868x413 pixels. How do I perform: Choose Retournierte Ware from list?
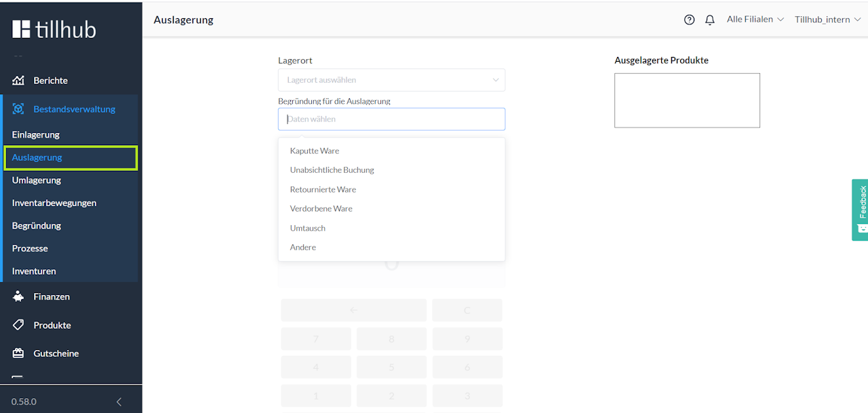(323, 189)
